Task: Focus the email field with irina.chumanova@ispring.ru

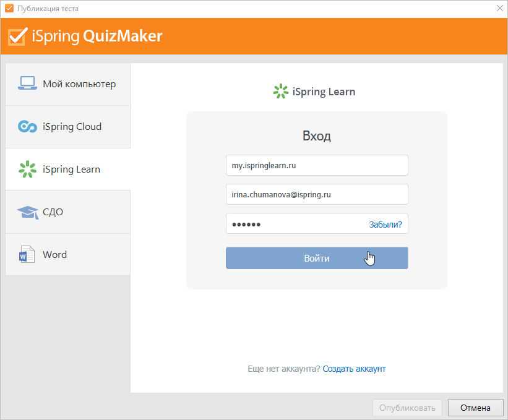Action: point(317,194)
